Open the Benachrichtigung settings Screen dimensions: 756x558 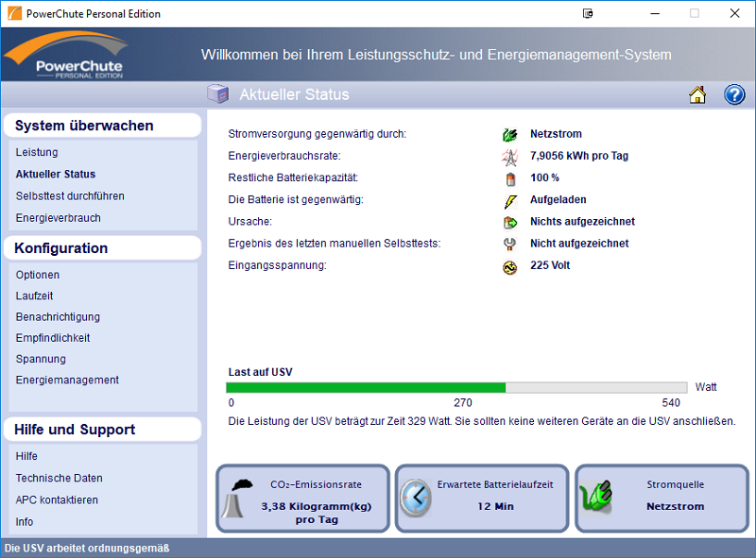(58, 317)
